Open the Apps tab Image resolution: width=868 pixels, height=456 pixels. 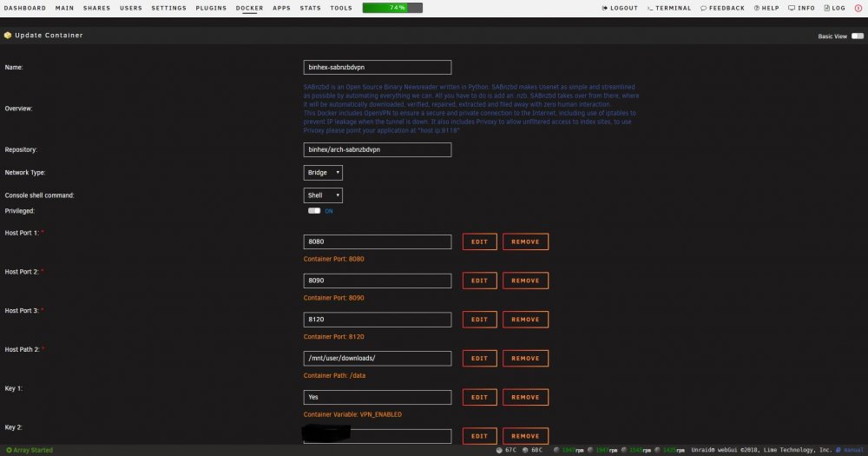[x=281, y=9]
